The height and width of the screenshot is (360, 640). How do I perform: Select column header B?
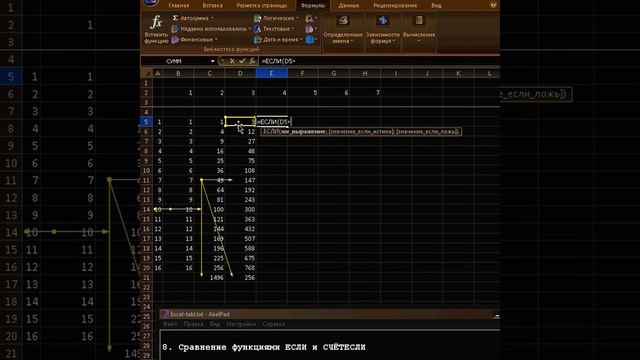click(178, 73)
